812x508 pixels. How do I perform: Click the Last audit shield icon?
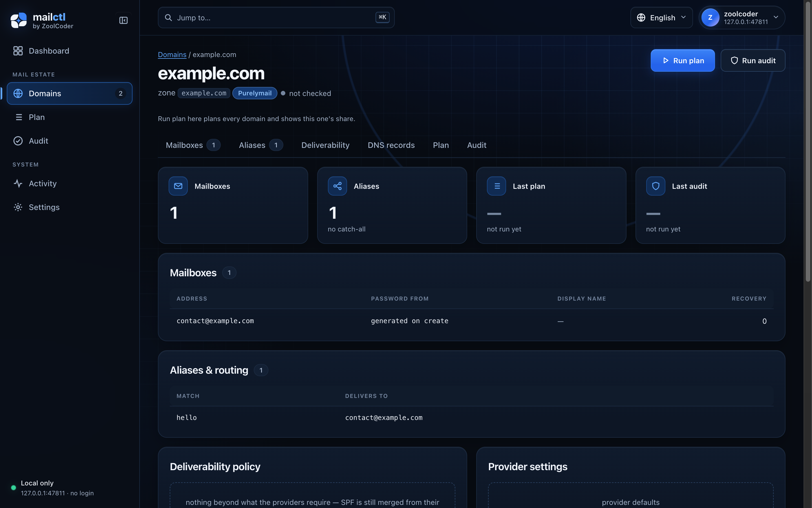click(656, 186)
